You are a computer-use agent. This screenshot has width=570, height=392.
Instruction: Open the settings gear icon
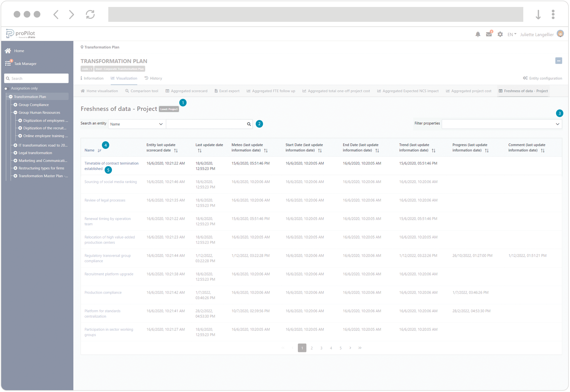pos(500,35)
